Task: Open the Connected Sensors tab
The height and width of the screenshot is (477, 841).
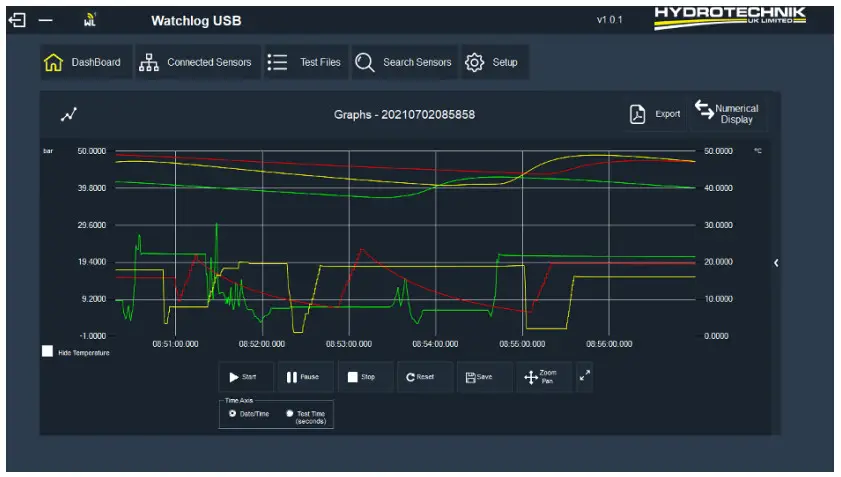Action: pos(197,62)
